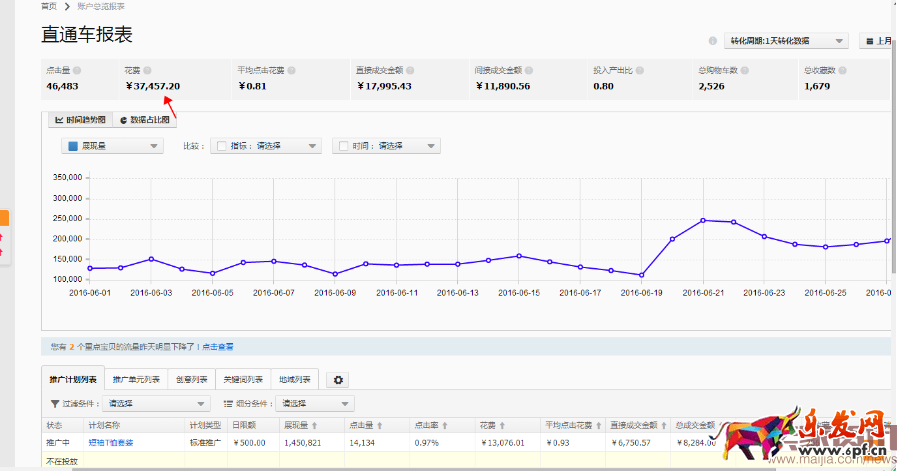Click the blue color swatch for 展现量
Image resolution: width=897 pixels, height=471 pixels.
(73, 146)
